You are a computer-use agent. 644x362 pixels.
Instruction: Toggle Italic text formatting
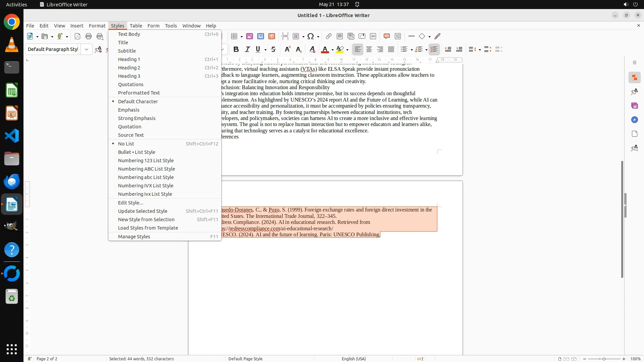point(247,50)
